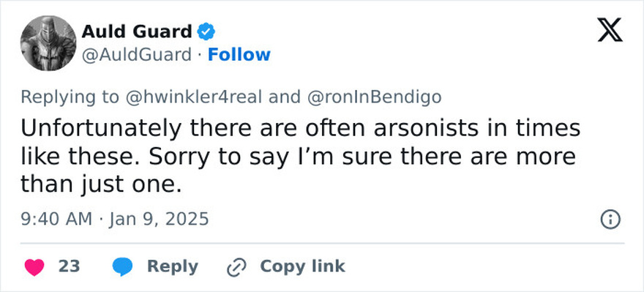Click the Copy link text
The image size is (644, 292).
click(303, 267)
